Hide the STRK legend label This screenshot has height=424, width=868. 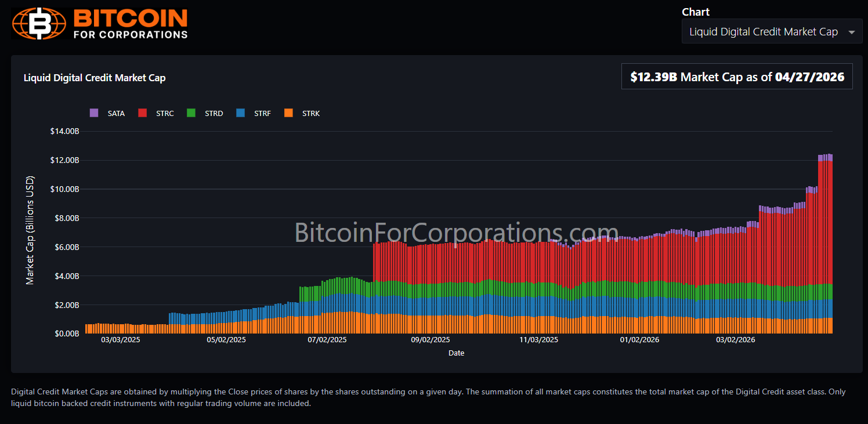click(x=311, y=113)
